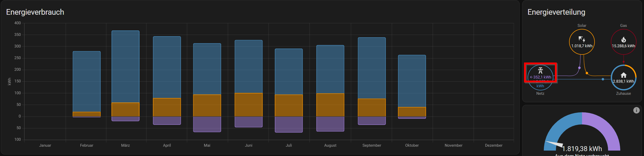Click the April axis label
The width and height of the screenshot is (644, 156).
(167, 145)
